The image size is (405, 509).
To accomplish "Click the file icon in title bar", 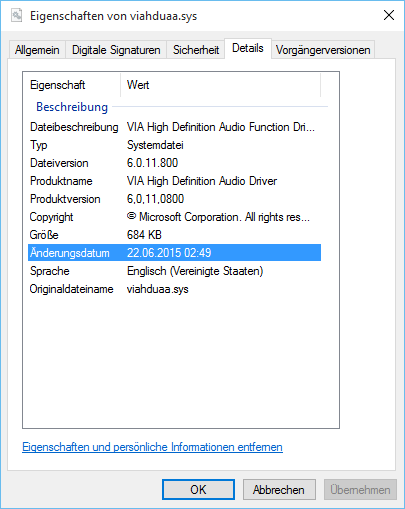I will 16,15.
